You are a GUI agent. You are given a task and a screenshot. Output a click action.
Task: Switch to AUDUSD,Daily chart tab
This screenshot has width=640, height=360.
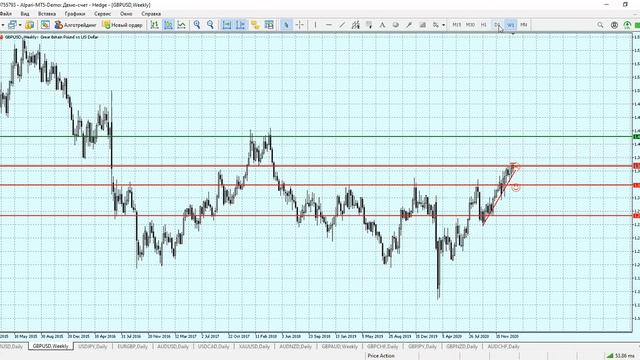(x=173, y=347)
